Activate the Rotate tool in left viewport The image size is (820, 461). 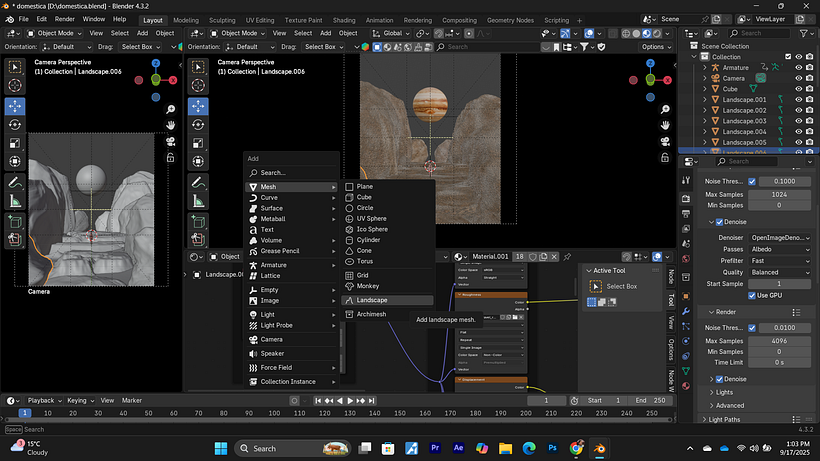[15, 125]
